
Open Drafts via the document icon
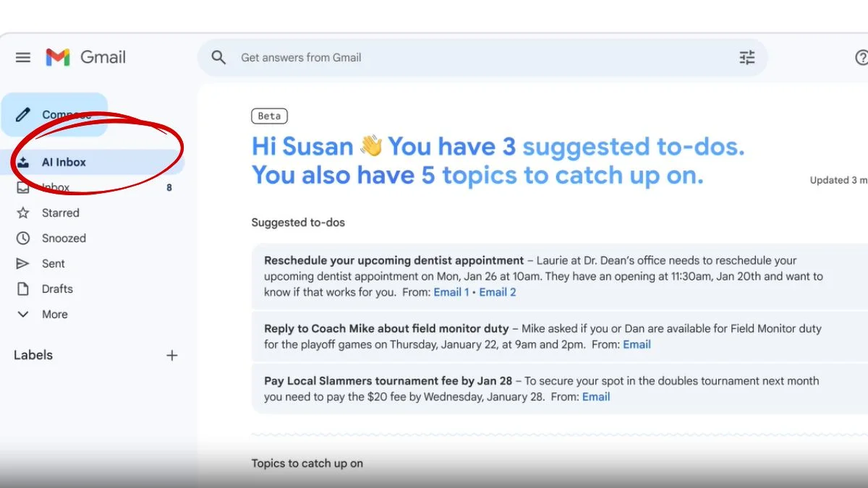tap(23, 288)
